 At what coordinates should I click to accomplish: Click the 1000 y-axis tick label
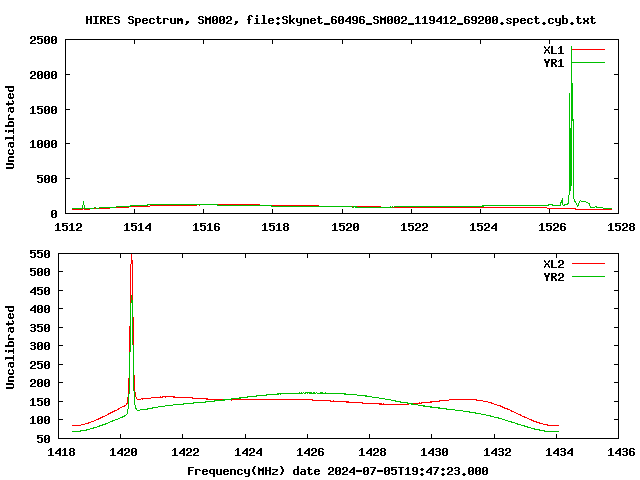point(43,144)
